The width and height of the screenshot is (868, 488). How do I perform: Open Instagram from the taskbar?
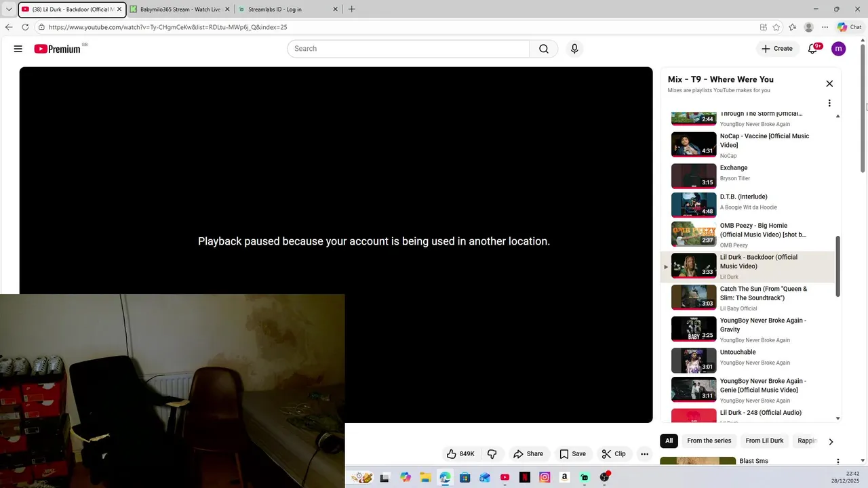[x=545, y=477]
